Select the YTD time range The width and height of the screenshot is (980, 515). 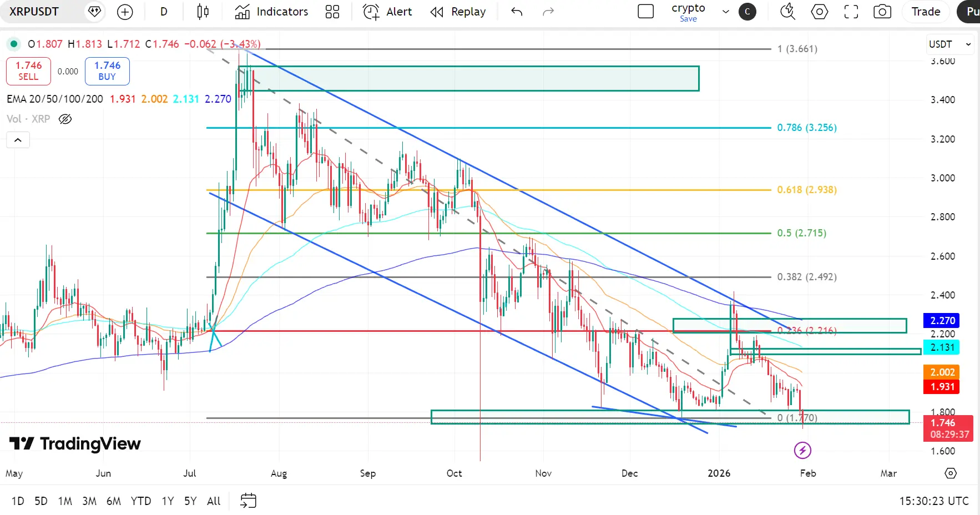(141, 501)
